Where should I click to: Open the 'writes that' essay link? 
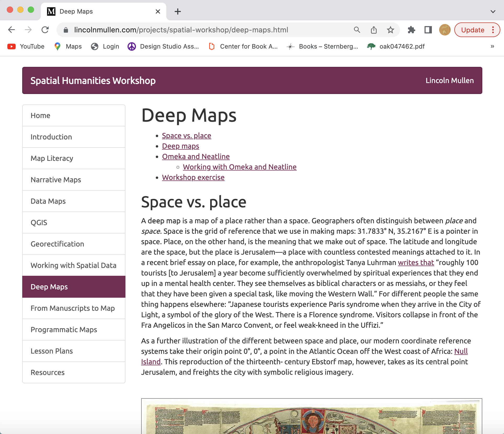(x=416, y=262)
